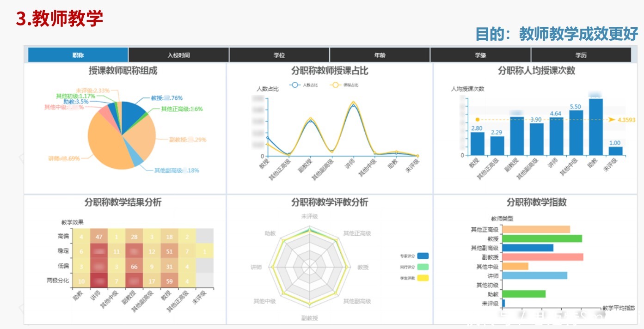
Task: Open the 学位 tab
Action: pyautogui.click(x=279, y=55)
